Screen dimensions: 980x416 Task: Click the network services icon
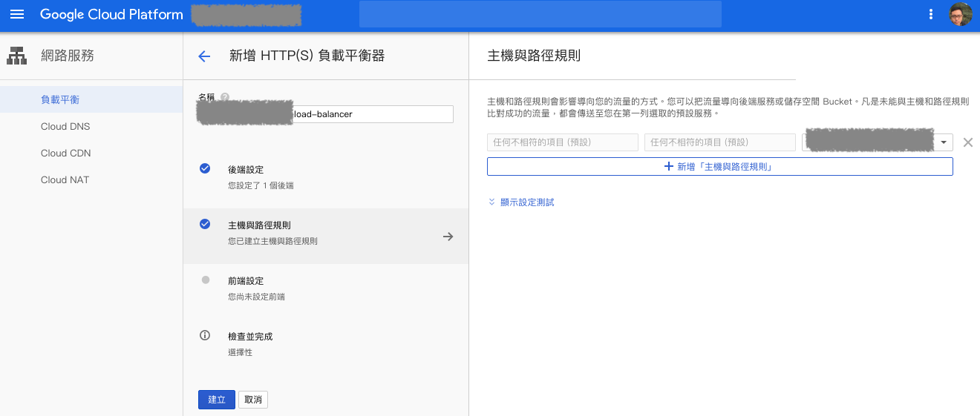(x=16, y=56)
